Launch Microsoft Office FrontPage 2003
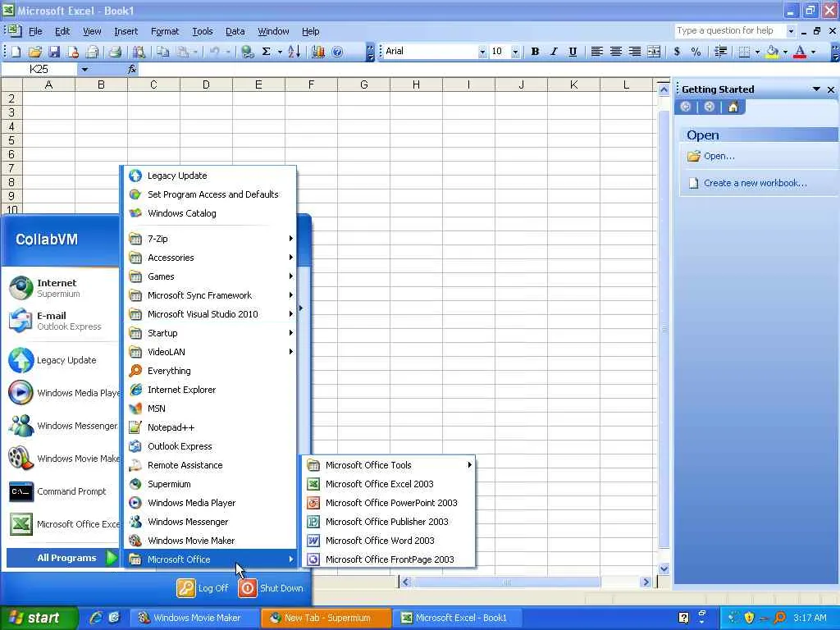Viewport: 840px width, 630px height. pyautogui.click(x=388, y=559)
